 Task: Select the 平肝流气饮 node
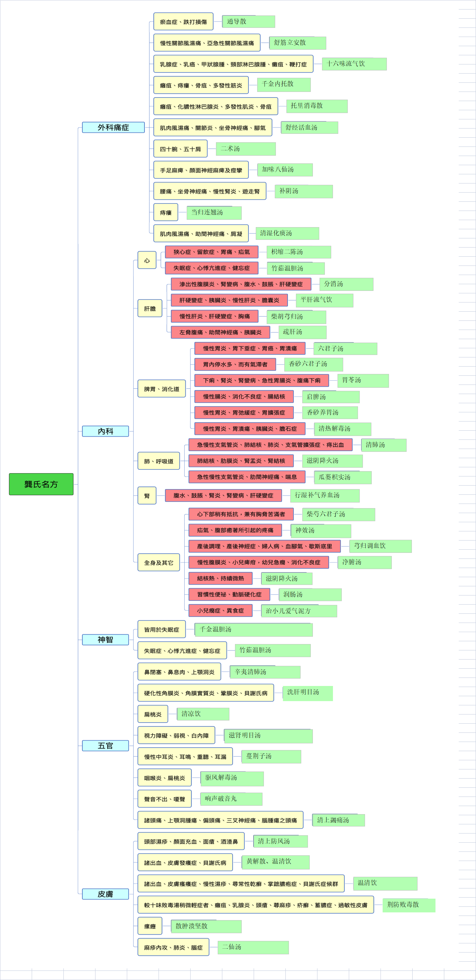coord(324,300)
